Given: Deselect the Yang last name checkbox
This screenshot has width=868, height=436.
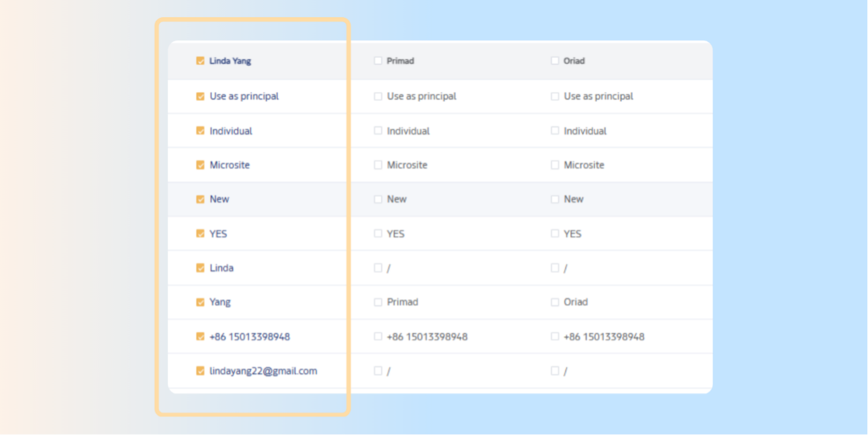Looking at the screenshot, I should 200,303.
